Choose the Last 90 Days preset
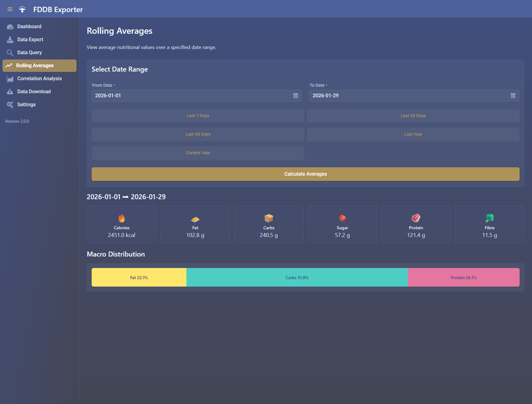The image size is (532, 404). point(198,134)
